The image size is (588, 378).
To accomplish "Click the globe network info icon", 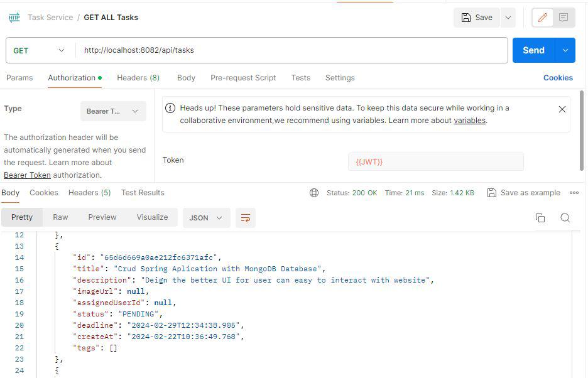I will point(314,193).
